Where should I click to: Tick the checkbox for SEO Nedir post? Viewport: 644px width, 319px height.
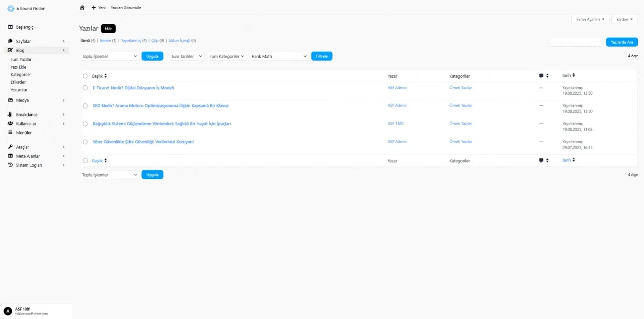point(85,106)
